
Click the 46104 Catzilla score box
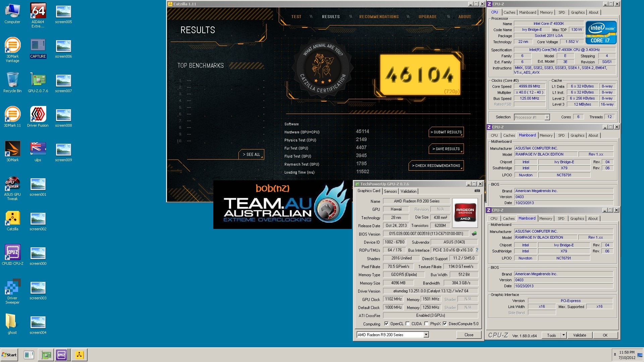(x=421, y=74)
